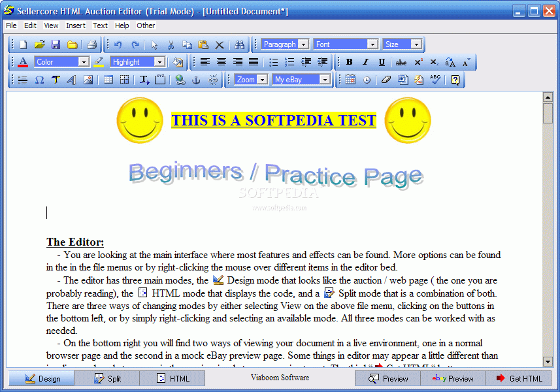Click the Print icon
560x392 pixels.
pyautogui.click(x=91, y=44)
